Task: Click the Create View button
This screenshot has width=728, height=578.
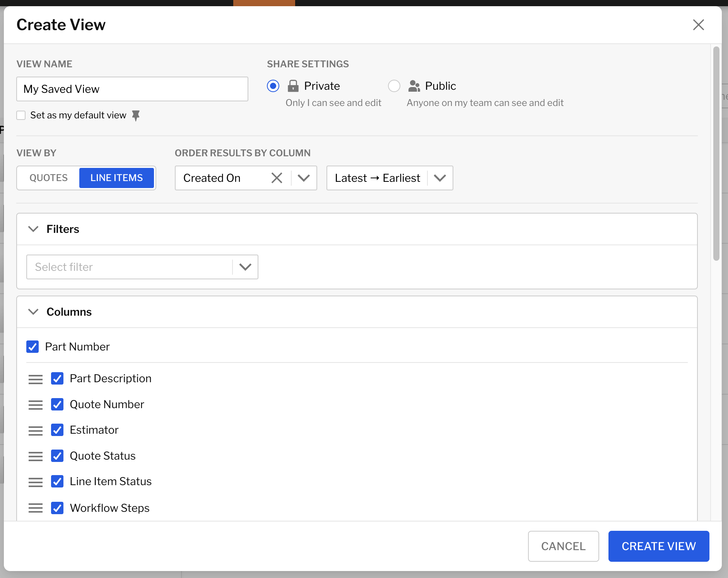Action: pos(658,546)
